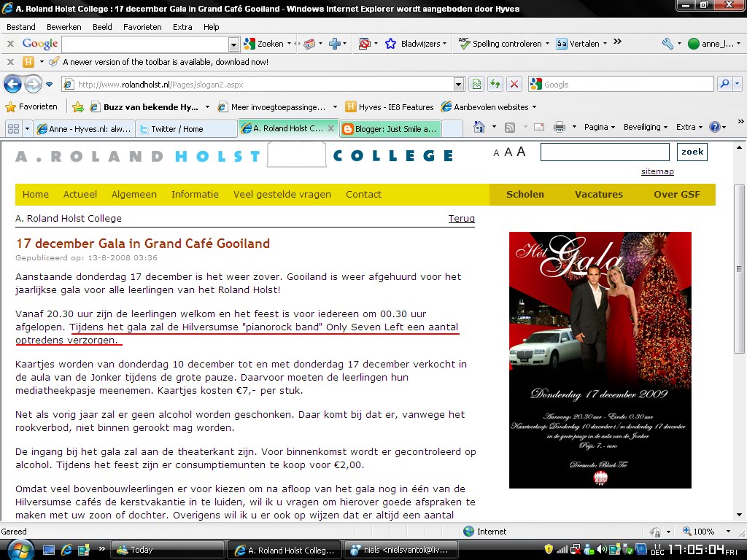This screenshot has height=560, width=747.
Task: Expand Google toolbar overflow chevron
Action: (x=617, y=42)
